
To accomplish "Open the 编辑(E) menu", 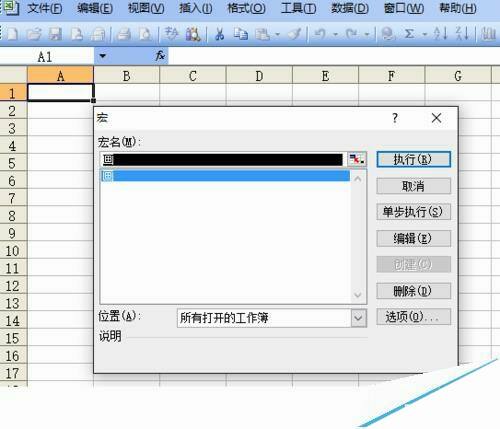I will (95, 8).
